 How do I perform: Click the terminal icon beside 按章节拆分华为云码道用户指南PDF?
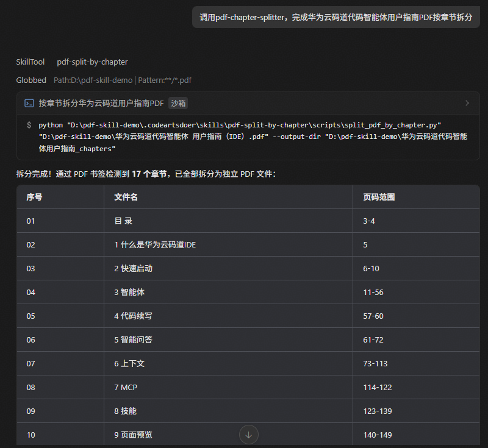click(x=29, y=103)
